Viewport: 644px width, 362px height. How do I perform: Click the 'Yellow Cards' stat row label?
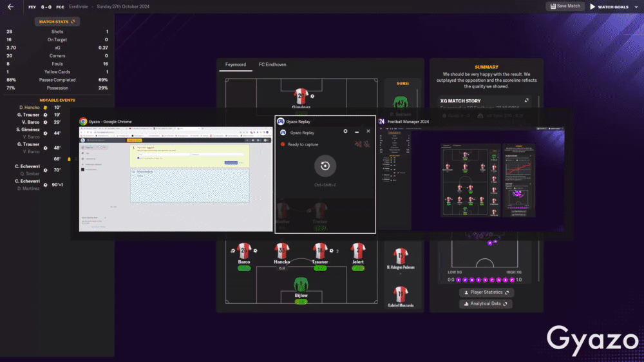click(x=57, y=72)
